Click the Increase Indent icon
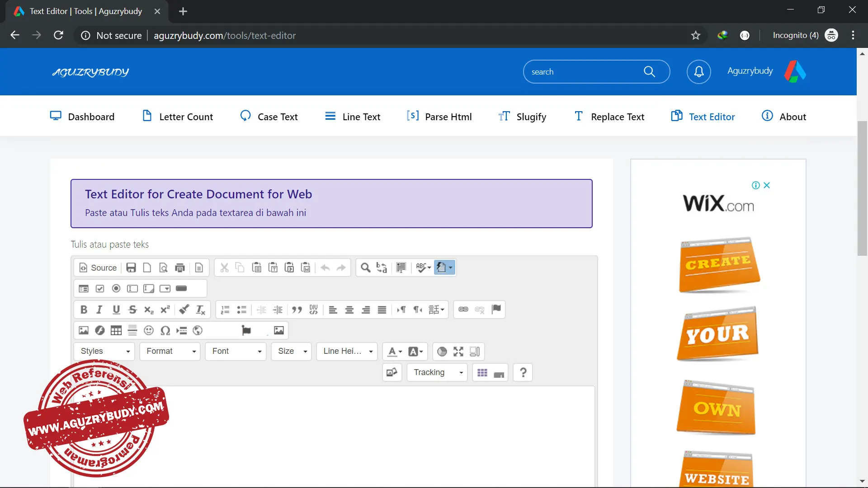 [x=278, y=310]
